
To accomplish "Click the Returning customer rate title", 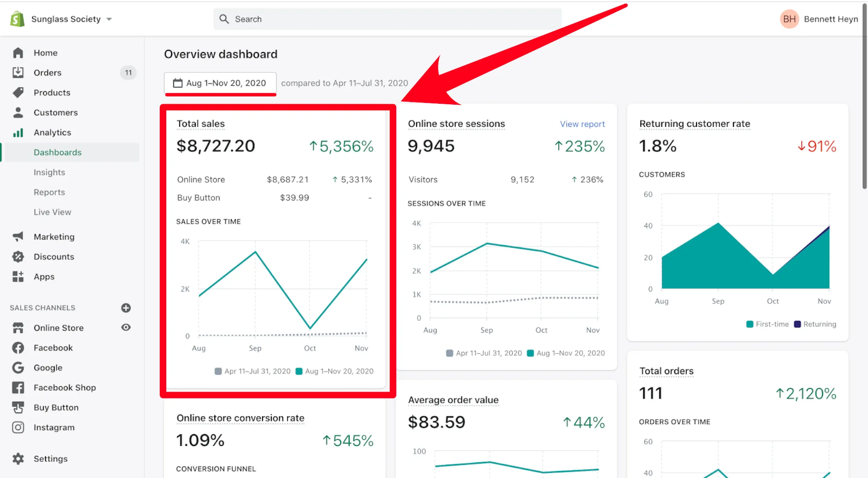I will (x=694, y=124).
